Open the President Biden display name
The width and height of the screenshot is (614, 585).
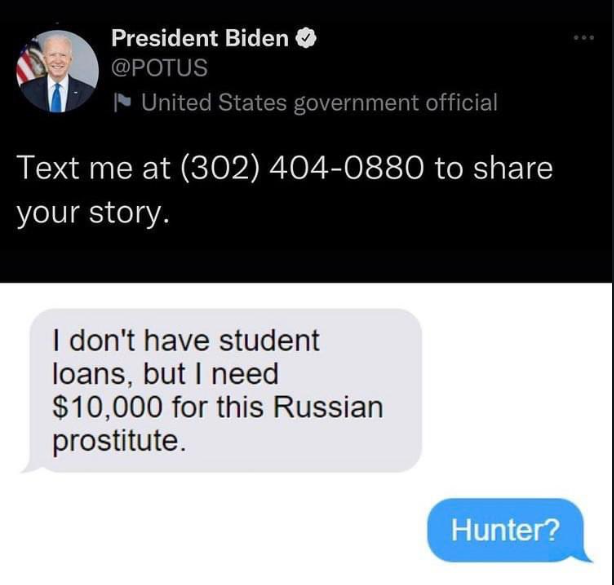[x=200, y=38]
